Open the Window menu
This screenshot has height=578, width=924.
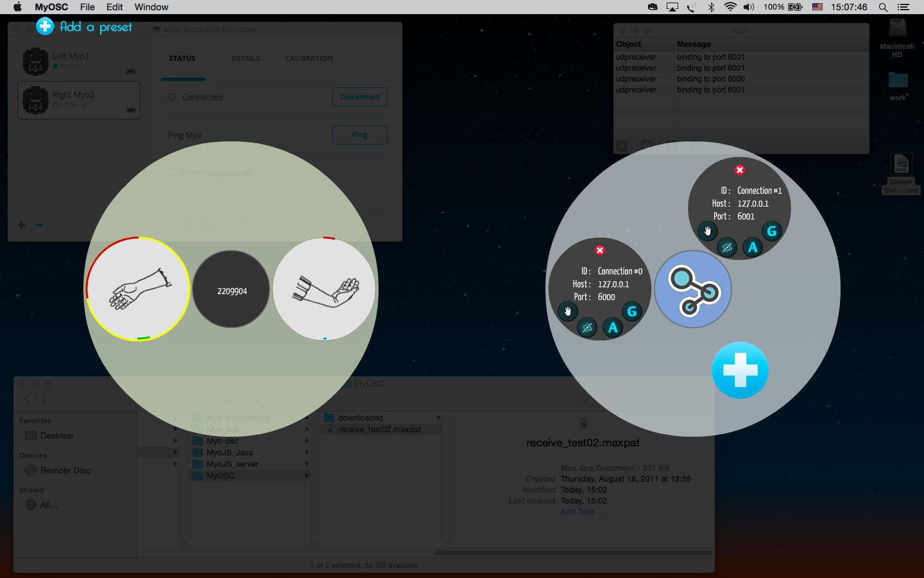151,7
